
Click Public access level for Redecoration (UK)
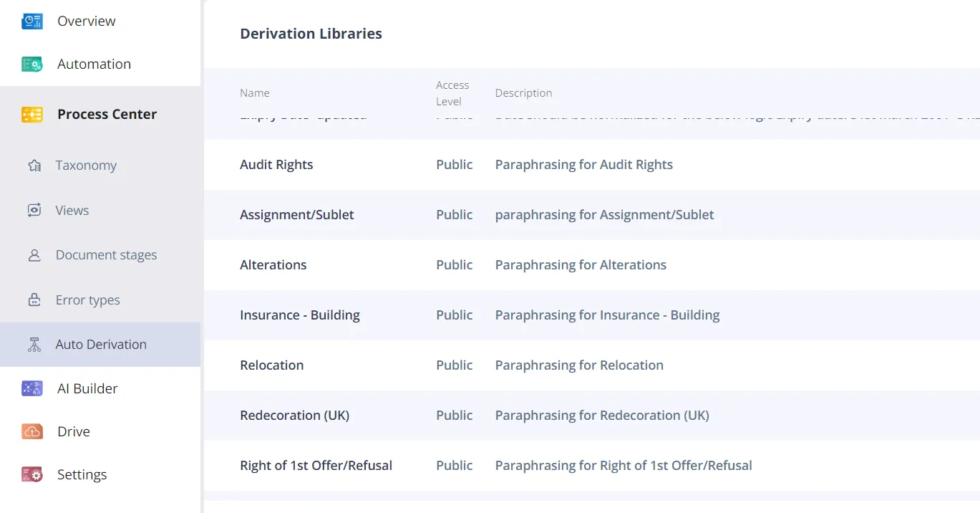[x=455, y=416]
